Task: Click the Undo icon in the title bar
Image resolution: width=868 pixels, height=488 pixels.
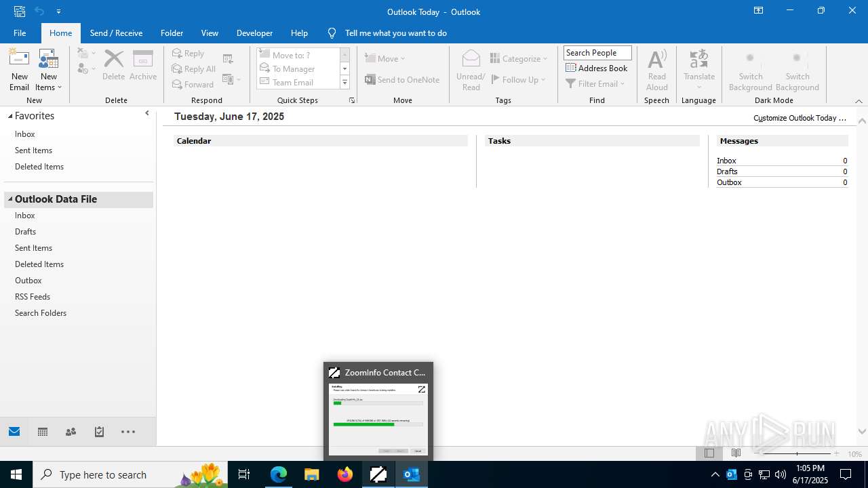Action: [x=39, y=11]
